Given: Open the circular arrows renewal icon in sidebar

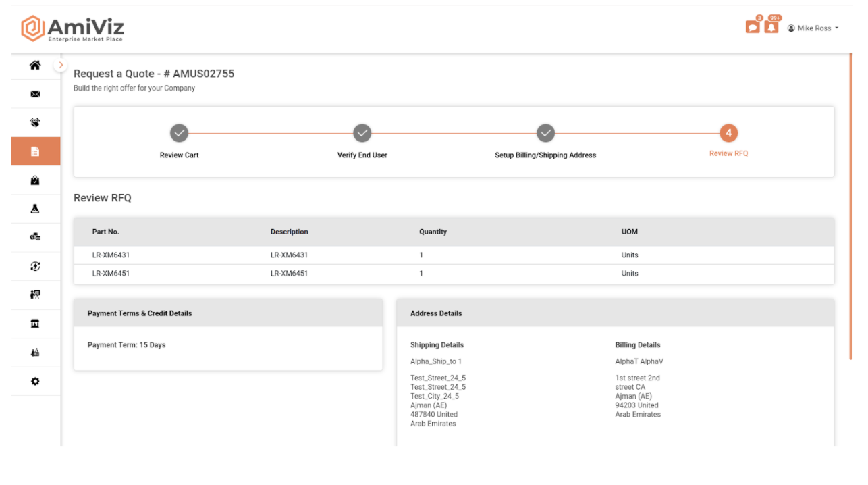Looking at the screenshot, I should (35, 266).
